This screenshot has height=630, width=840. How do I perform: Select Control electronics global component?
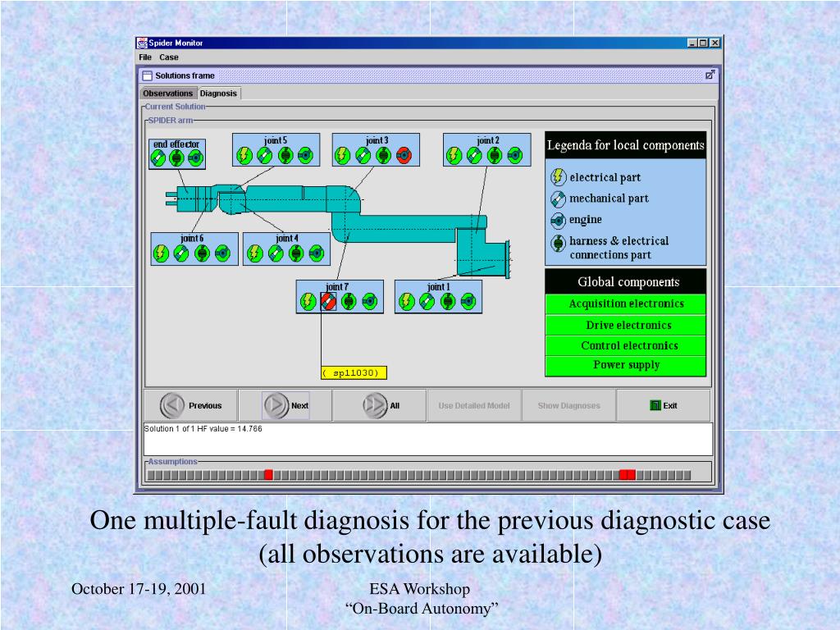(x=626, y=345)
